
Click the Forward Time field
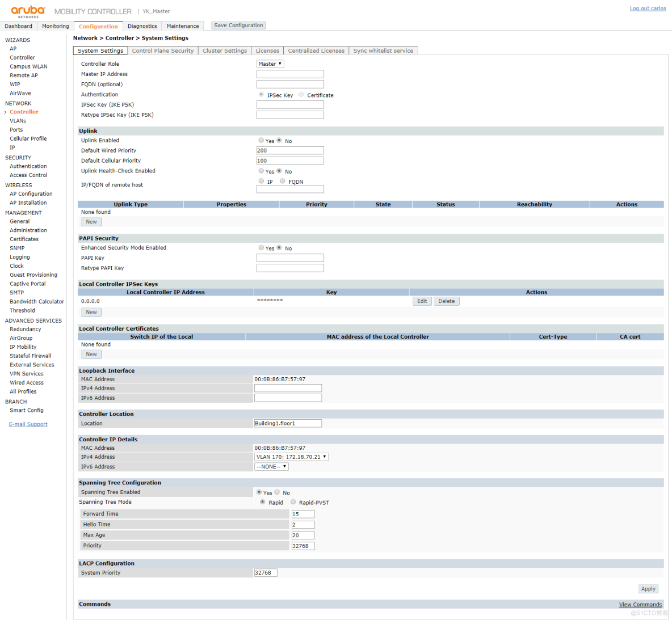303,514
